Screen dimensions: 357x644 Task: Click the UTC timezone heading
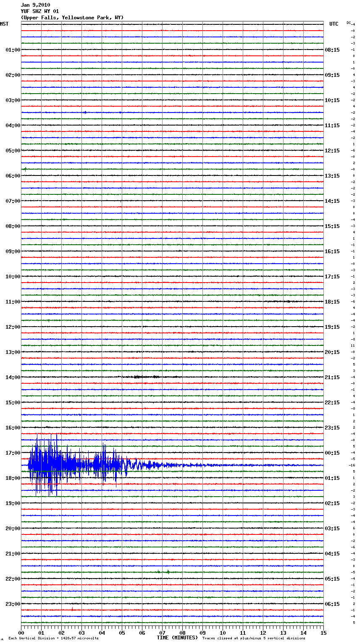[334, 24]
